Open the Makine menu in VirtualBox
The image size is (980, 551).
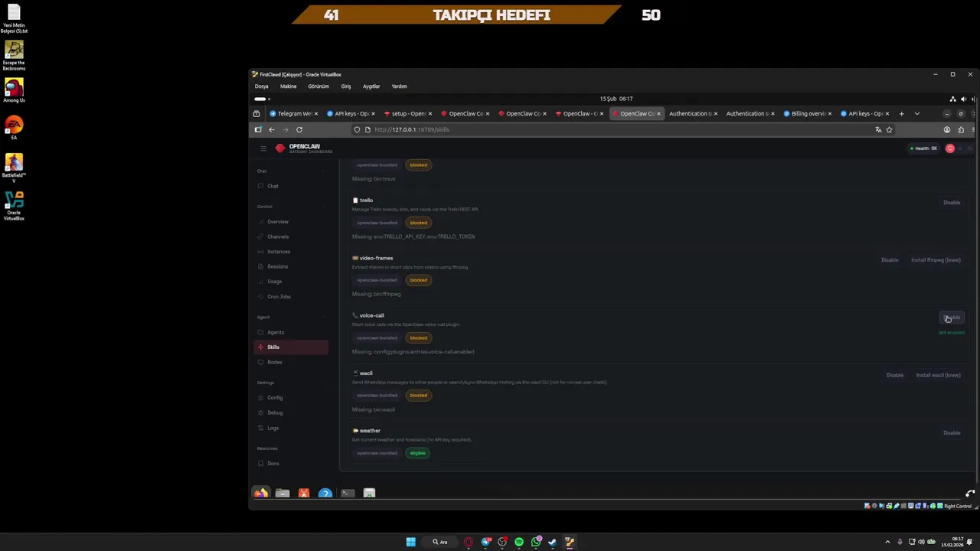[288, 86]
